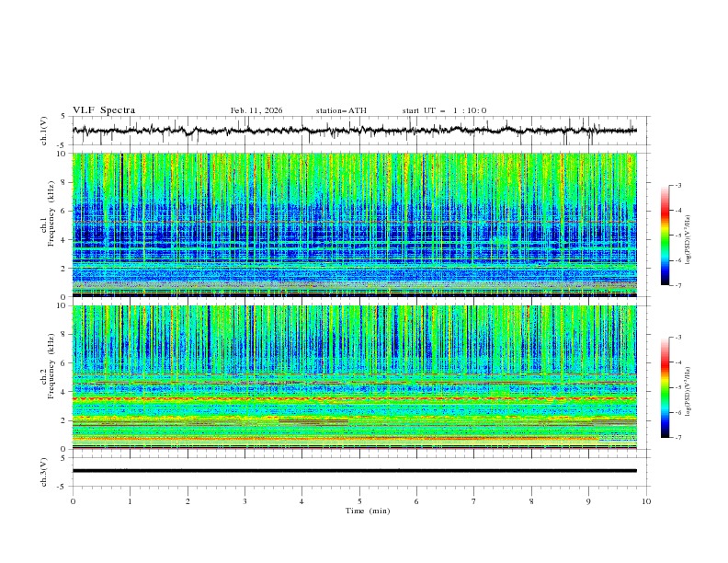The image size is (728, 563).
Task: Click inside the ch.1 spectrogram panel
Action: 354,224
